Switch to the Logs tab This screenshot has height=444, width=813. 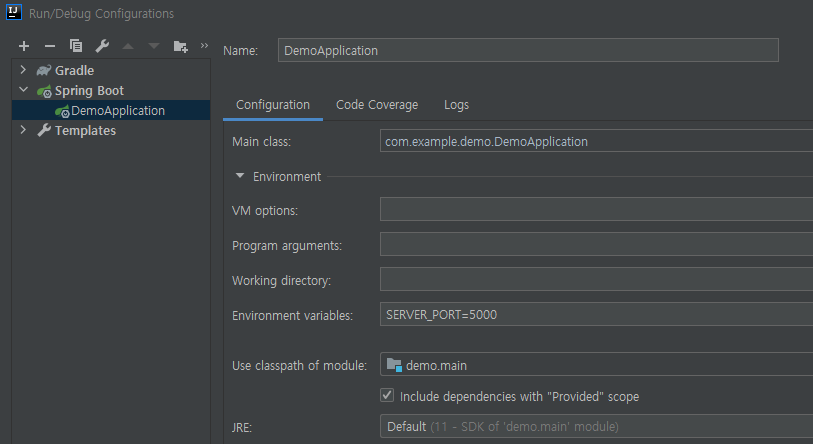tap(456, 105)
